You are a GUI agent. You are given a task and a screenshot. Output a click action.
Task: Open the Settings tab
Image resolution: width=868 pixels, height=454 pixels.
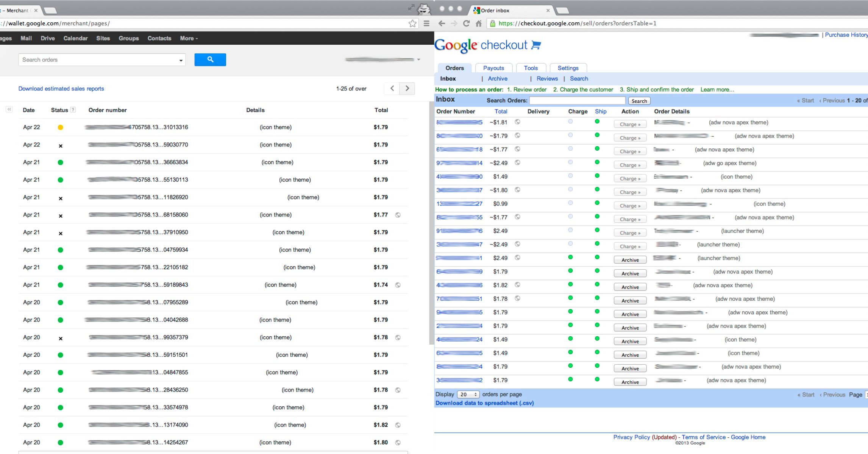click(568, 68)
